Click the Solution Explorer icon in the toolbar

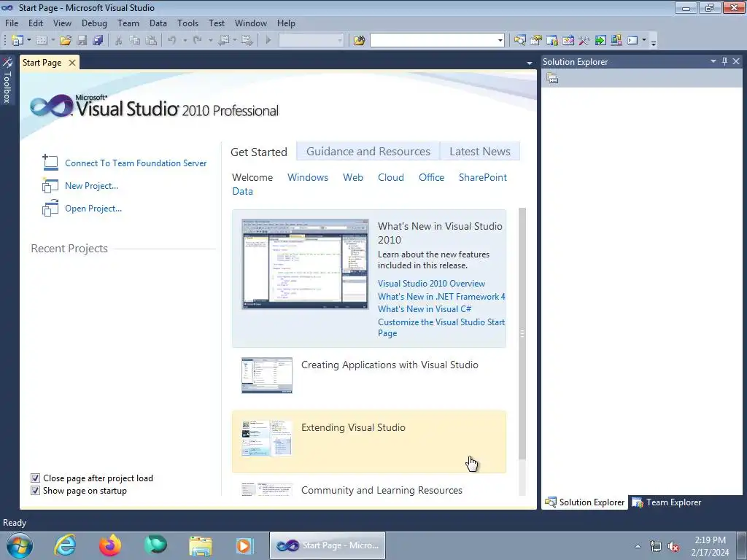[519, 41]
